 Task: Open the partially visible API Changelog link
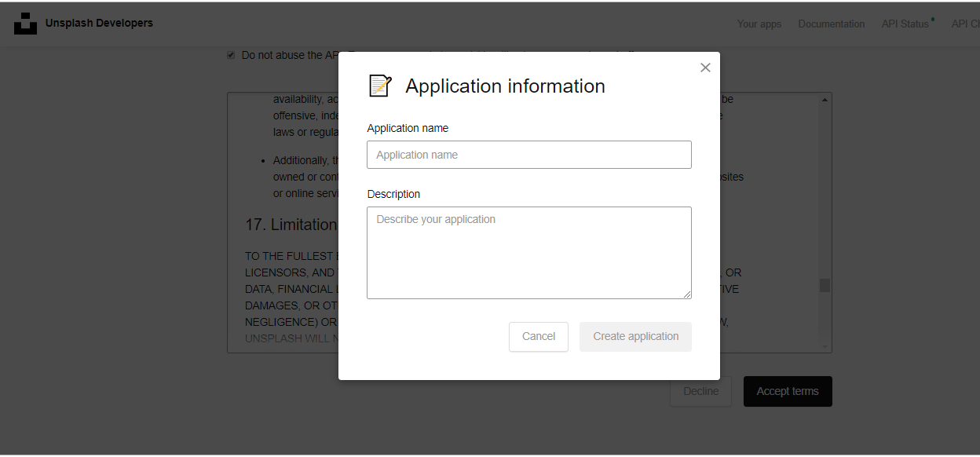966,24
